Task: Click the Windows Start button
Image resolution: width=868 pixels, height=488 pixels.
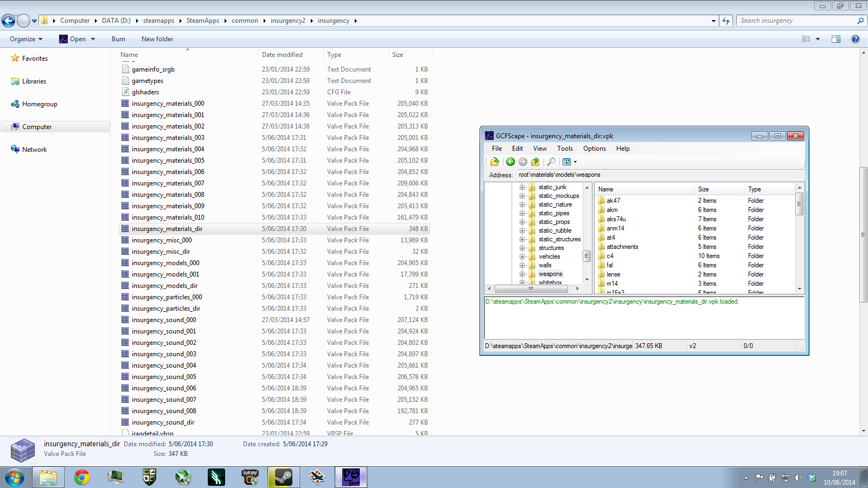Action: [x=15, y=477]
